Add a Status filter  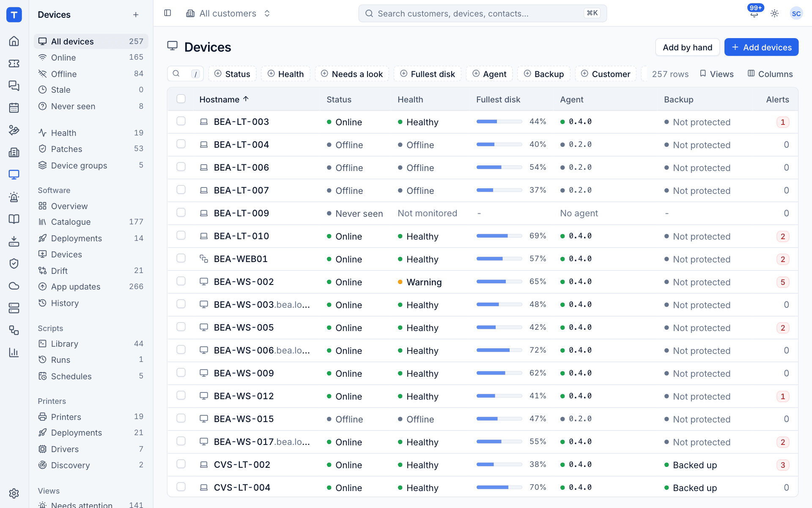point(232,74)
